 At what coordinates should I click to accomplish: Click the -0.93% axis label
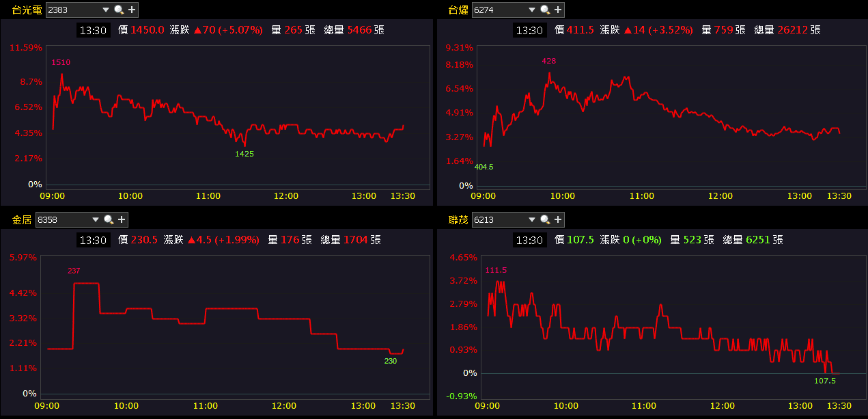[x=462, y=396]
